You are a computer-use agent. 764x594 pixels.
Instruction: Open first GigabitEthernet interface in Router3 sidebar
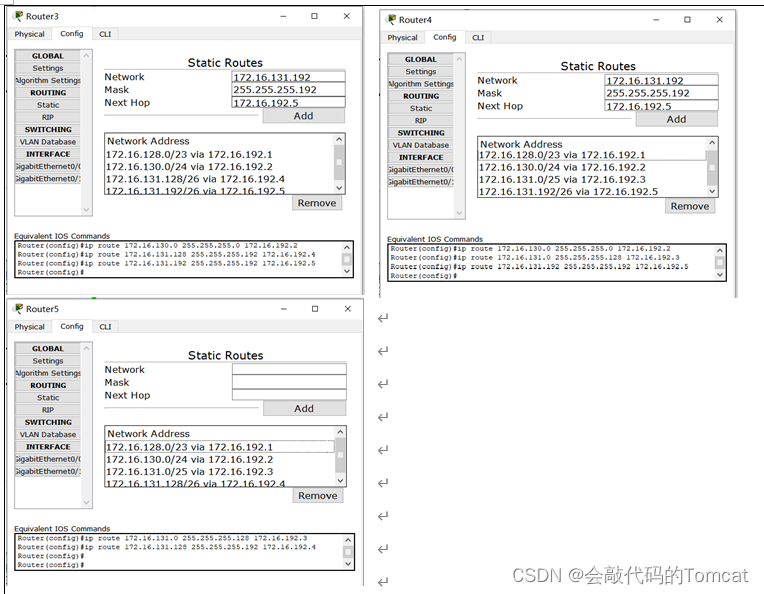coord(48,166)
